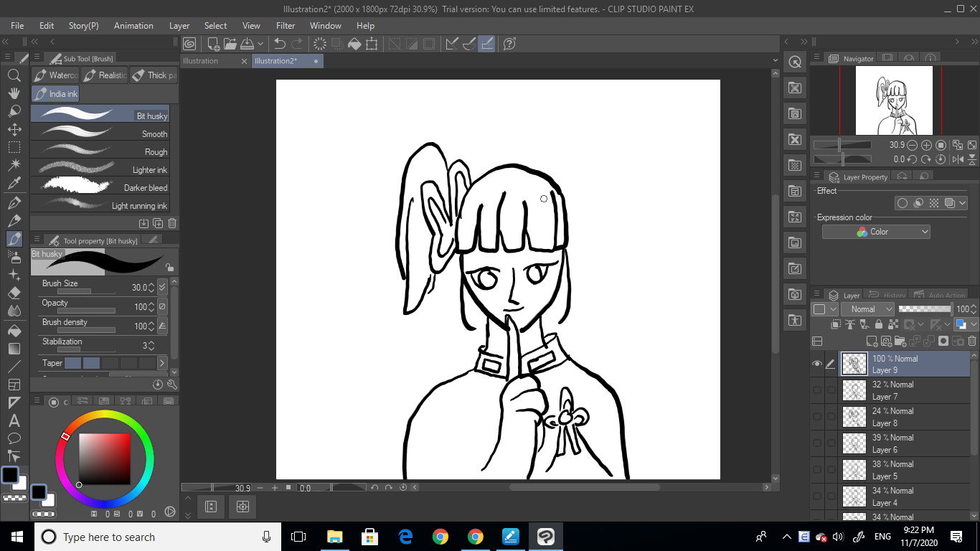The image size is (980, 551).
Task: Select the Thick paint group
Action: (x=154, y=75)
